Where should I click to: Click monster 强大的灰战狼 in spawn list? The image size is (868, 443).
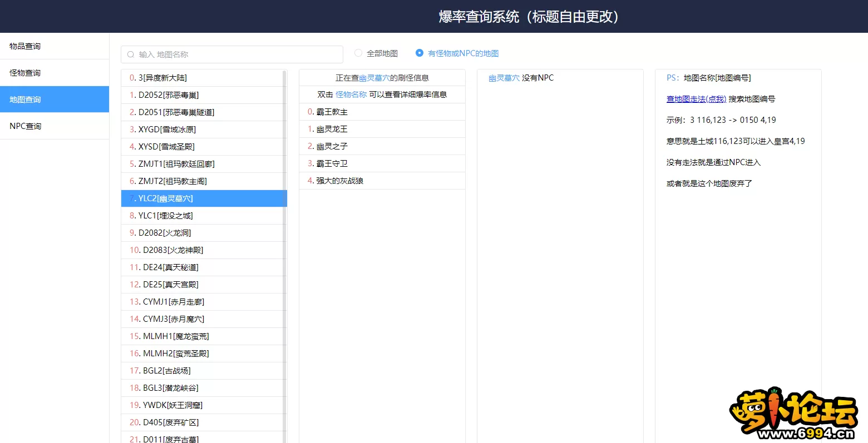pyautogui.click(x=382, y=181)
